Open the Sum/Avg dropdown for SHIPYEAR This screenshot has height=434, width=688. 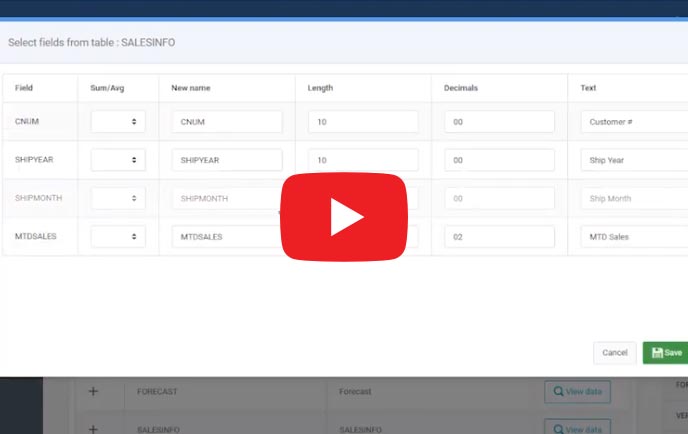click(118, 160)
